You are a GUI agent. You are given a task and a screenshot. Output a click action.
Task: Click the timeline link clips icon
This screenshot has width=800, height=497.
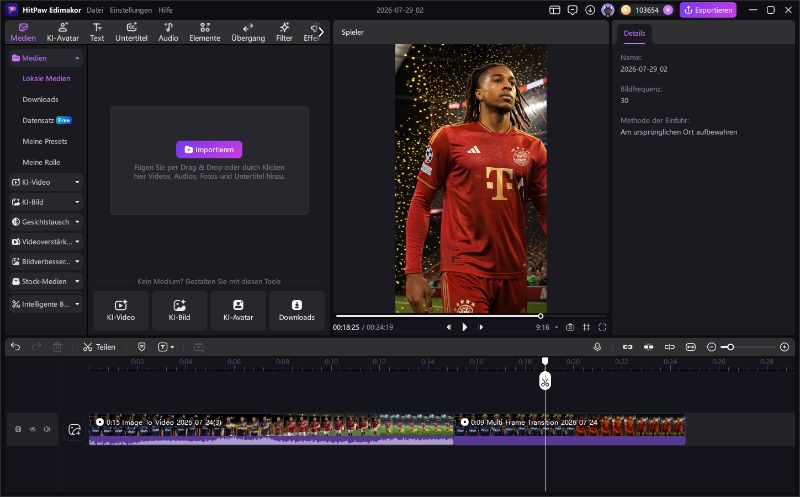click(670, 347)
